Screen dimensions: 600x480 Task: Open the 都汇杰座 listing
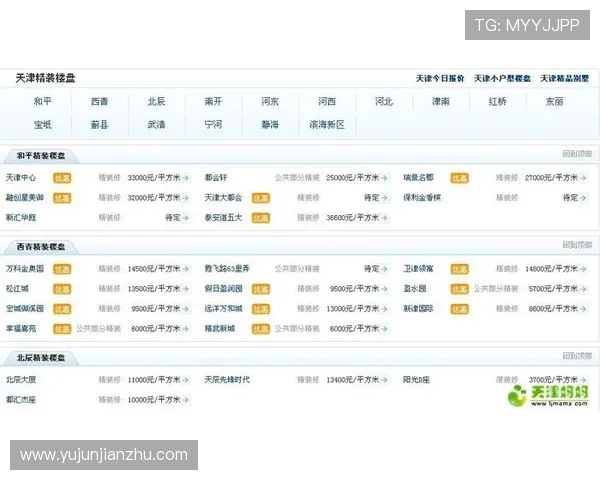point(21,400)
